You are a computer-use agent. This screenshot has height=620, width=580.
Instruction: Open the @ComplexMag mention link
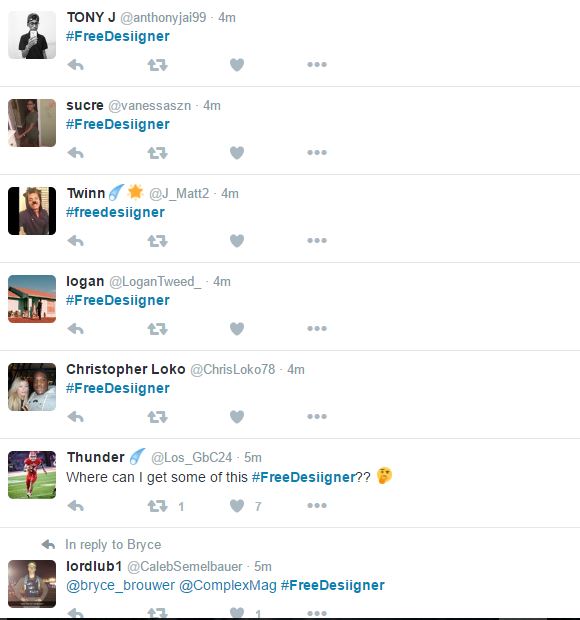(228, 586)
